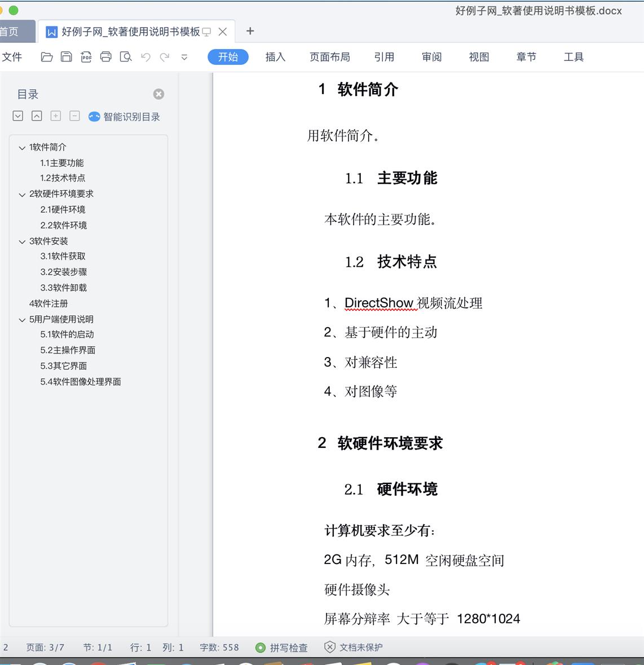Open print preview with the magnifier icon
Screen dimensions: 644x665
[126, 57]
